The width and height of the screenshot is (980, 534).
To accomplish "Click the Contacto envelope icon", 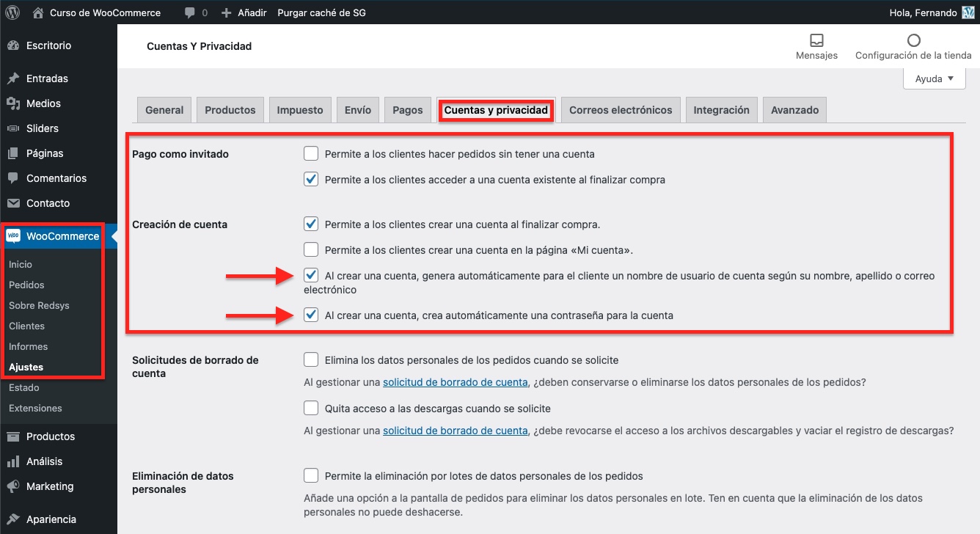I will (x=13, y=203).
